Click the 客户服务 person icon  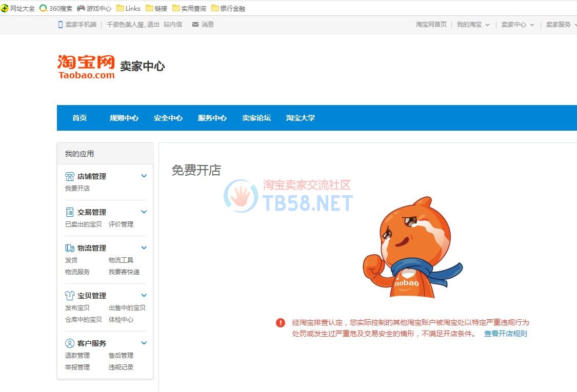tap(70, 343)
